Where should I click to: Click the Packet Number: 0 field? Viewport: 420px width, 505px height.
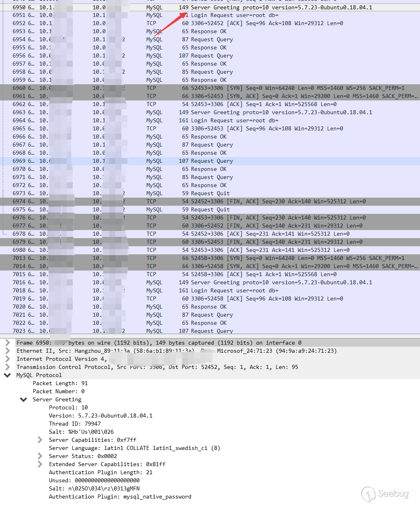click(x=59, y=391)
